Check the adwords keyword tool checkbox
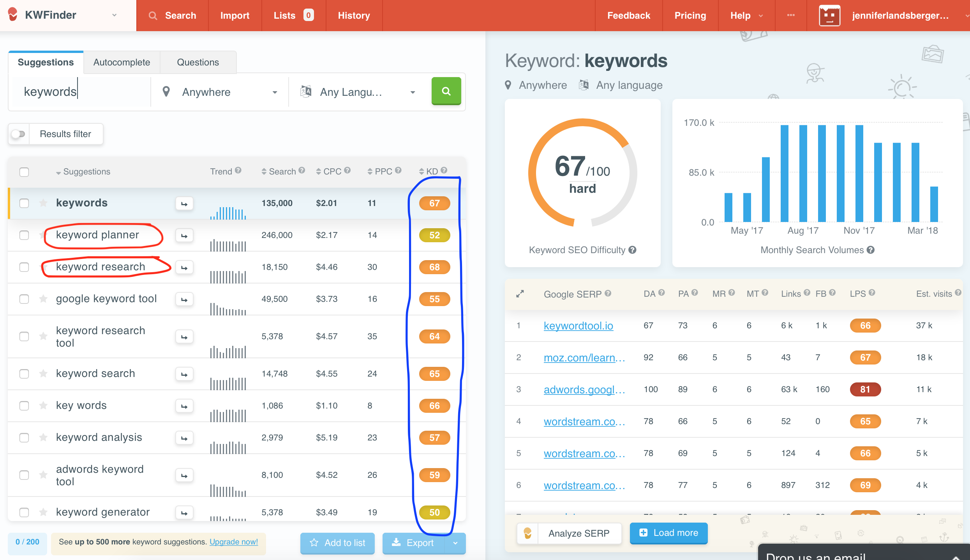The image size is (970, 560). click(24, 475)
